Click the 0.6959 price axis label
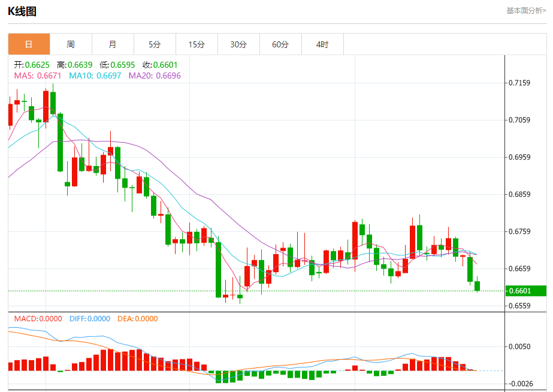Image resolution: width=553 pixels, height=392 pixels. coord(519,157)
